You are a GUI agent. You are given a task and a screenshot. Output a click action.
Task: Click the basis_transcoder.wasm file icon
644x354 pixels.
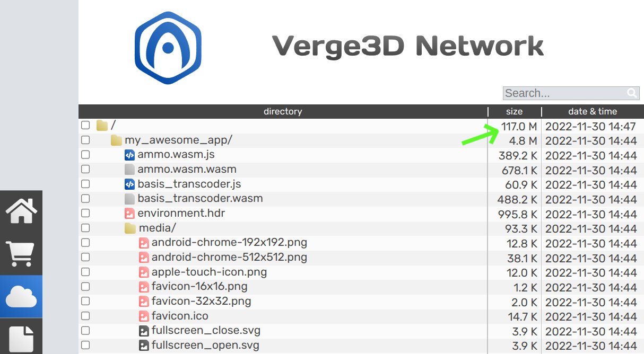(x=129, y=199)
